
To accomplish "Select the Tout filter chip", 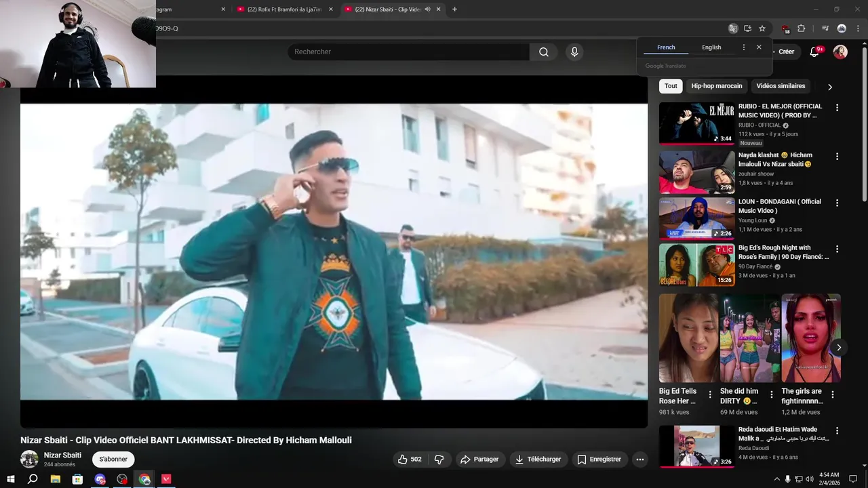I will 671,86.
